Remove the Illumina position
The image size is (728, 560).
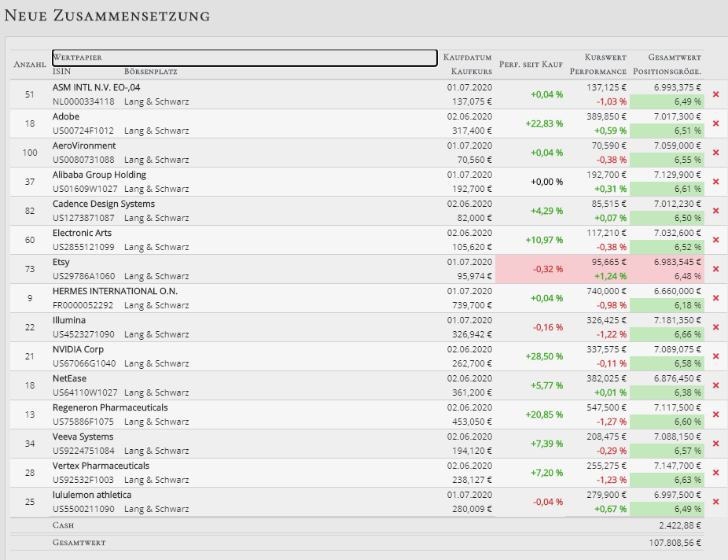[715, 327]
